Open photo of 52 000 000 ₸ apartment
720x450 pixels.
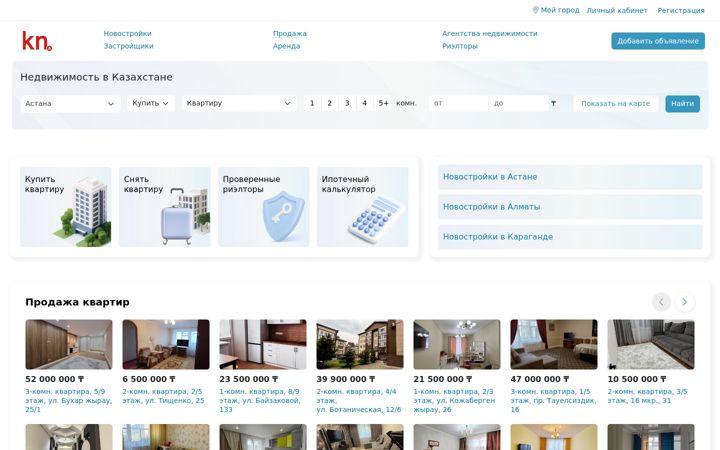coord(69,344)
